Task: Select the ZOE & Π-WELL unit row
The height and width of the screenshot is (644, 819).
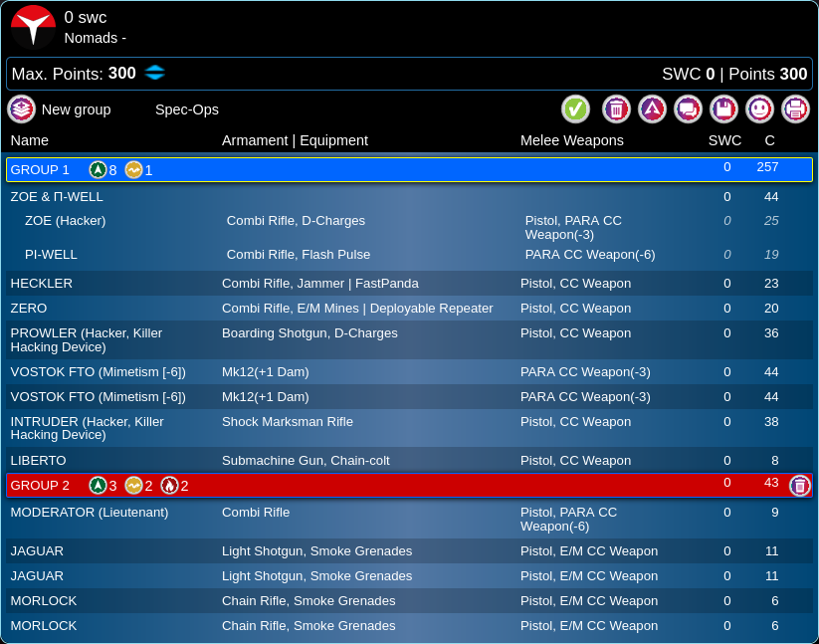Action: pyautogui.click(x=410, y=197)
